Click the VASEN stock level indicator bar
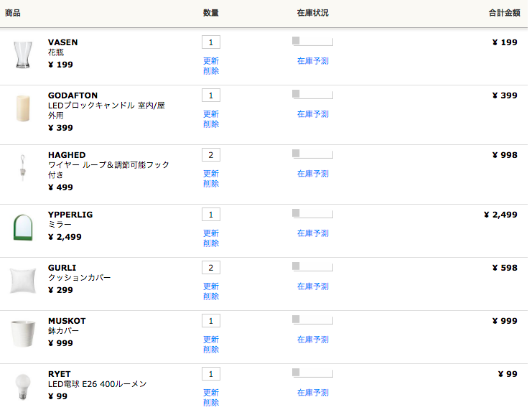The height and width of the screenshot is (415, 532). [312, 42]
